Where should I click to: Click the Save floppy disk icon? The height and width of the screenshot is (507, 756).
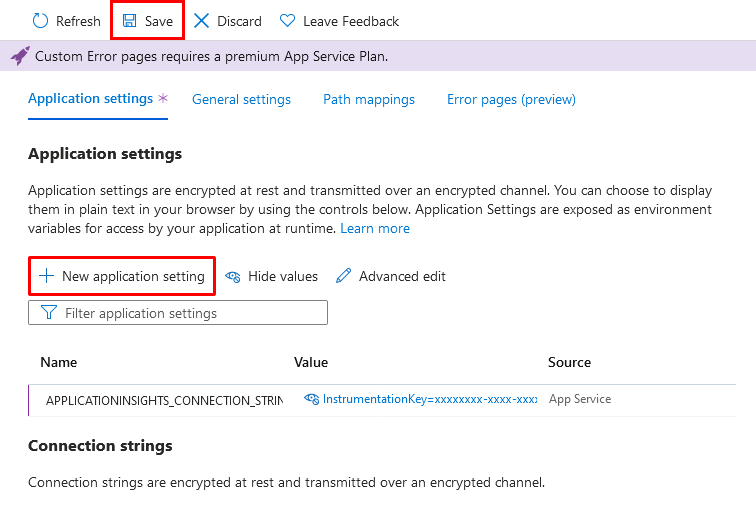pos(129,21)
